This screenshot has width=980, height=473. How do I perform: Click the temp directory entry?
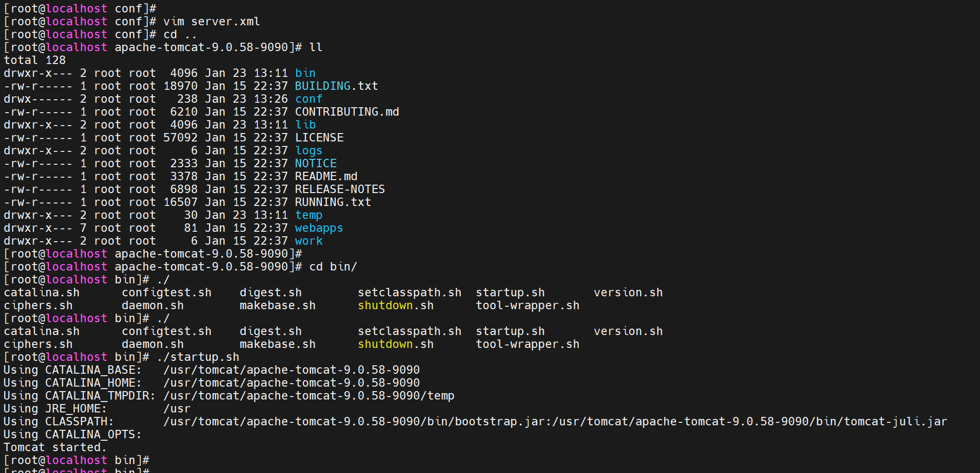tap(308, 215)
